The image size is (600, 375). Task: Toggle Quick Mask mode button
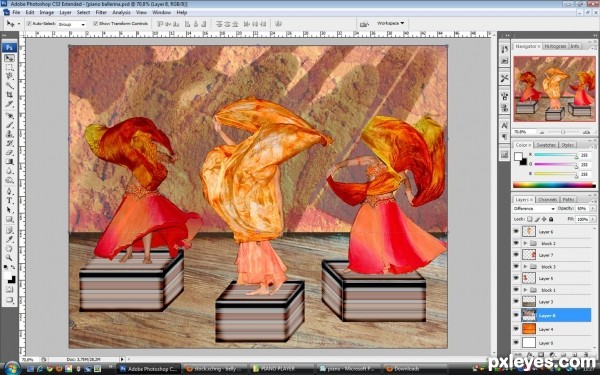point(10,290)
